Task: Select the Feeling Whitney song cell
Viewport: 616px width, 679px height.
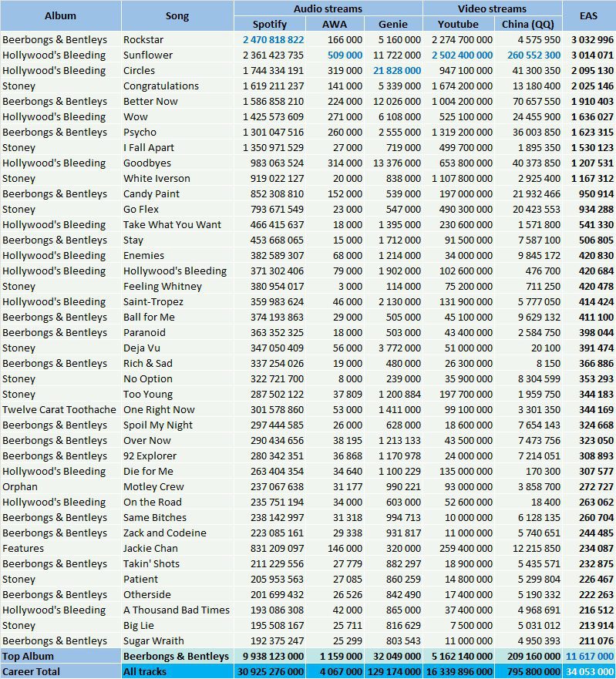Action: tap(177, 287)
